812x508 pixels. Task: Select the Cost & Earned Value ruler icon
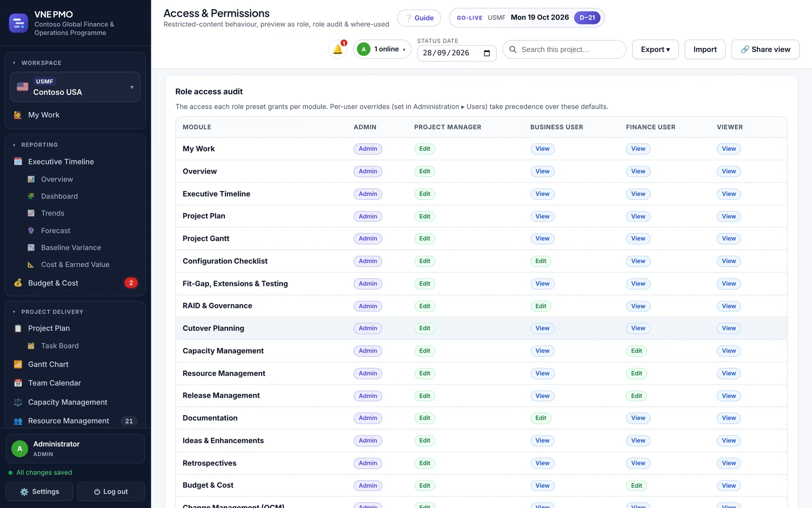click(31, 264)
